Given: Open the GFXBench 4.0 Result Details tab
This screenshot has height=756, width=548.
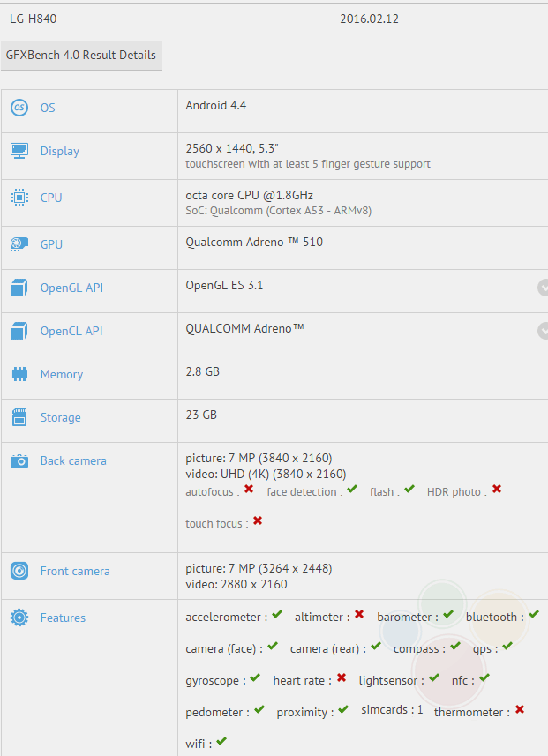Looking at the screenshot, I should point(81,56).
